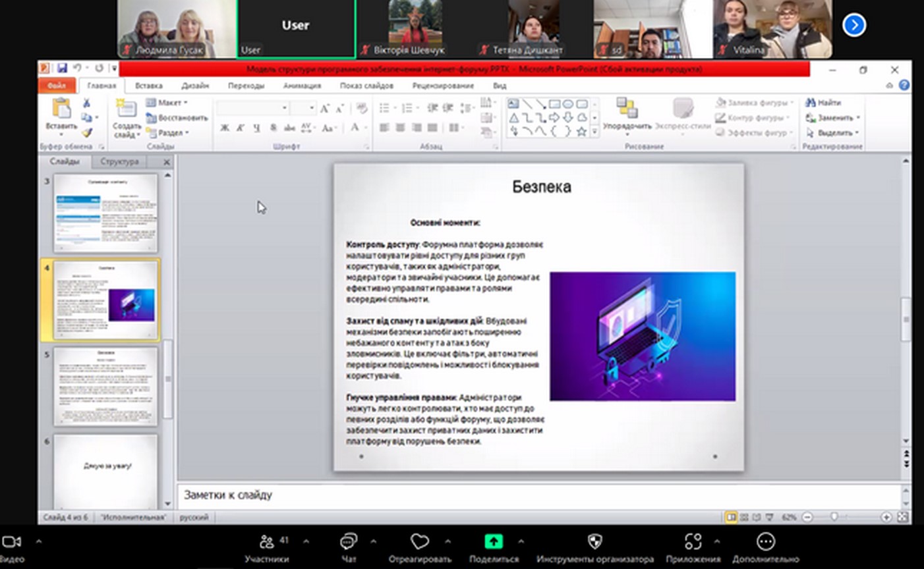Switch to the Insert (Вставка) ribbon tab
924x569 pixels.
coord(148,86)
